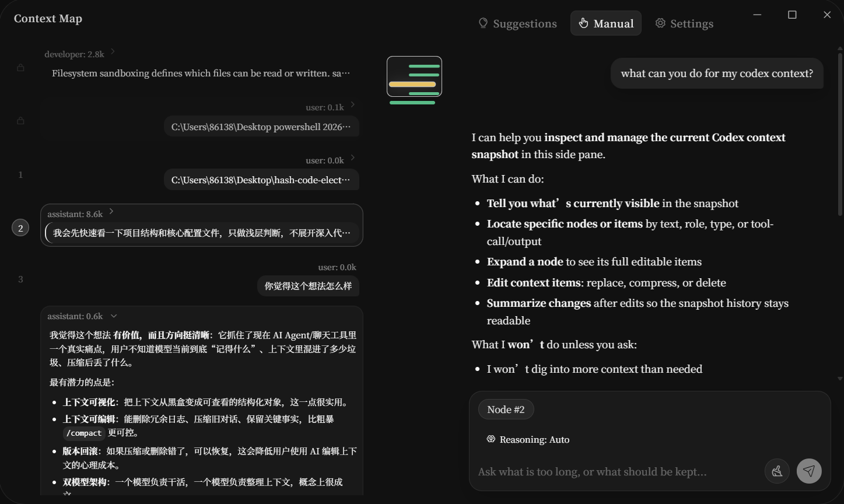This screenshot has height=504, width=844.
Task: Click the 'user: 0.0k' label above '你觉得这个想法怎么样'
Action: 337,267
